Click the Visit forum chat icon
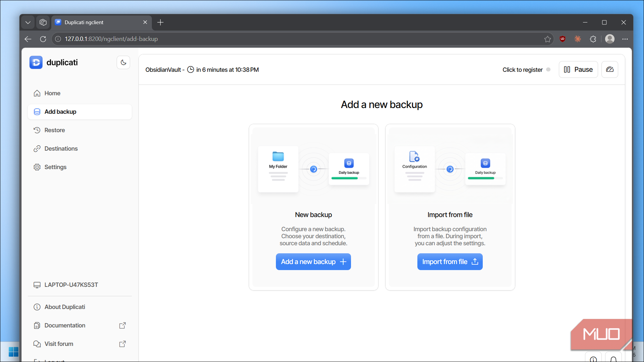Image resolution: width=644 pixels, height=362 pixels. [x=37, y=344]
